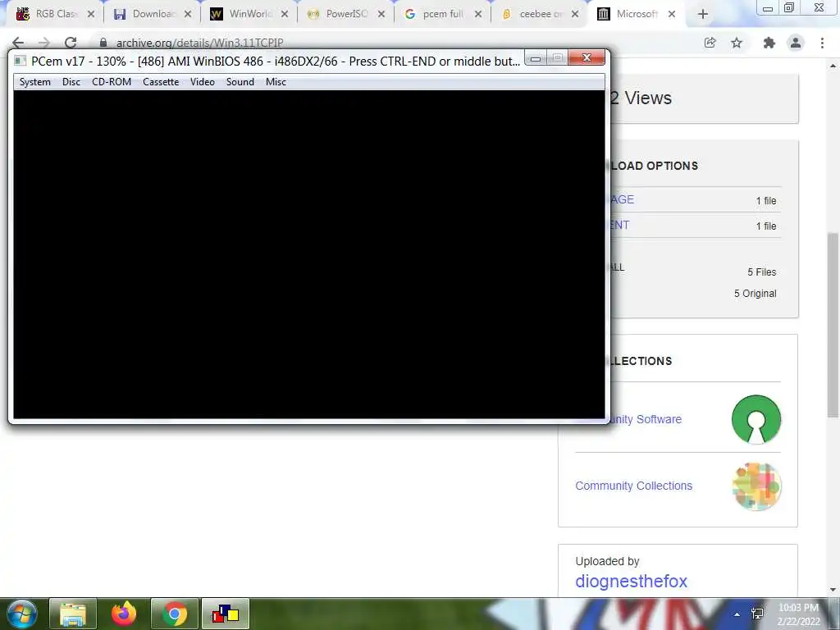Click the PCem window title bar icon
Viewport: 840px width, 630px height.
coord(21,61)
